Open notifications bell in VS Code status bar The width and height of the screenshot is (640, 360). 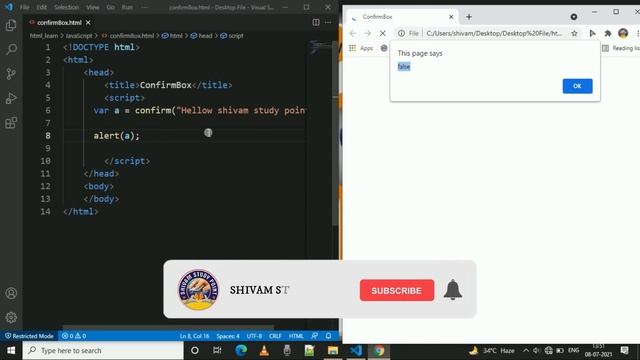(x=329, y=336)
